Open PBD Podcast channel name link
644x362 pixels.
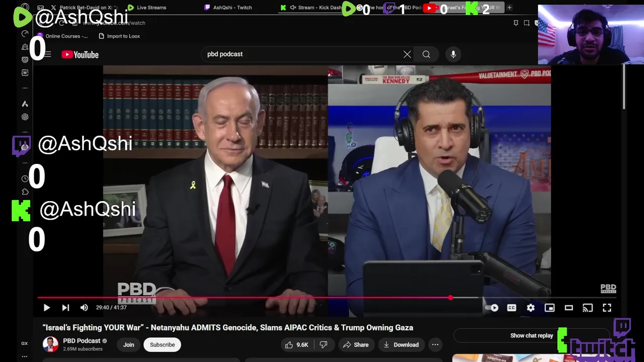point(82,341)
